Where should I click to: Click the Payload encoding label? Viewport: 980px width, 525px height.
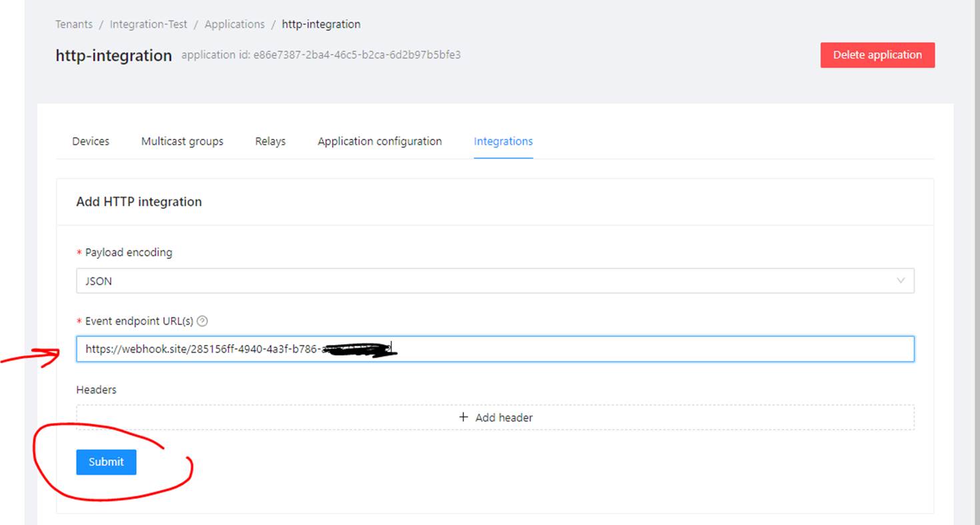tap(129, 252)
